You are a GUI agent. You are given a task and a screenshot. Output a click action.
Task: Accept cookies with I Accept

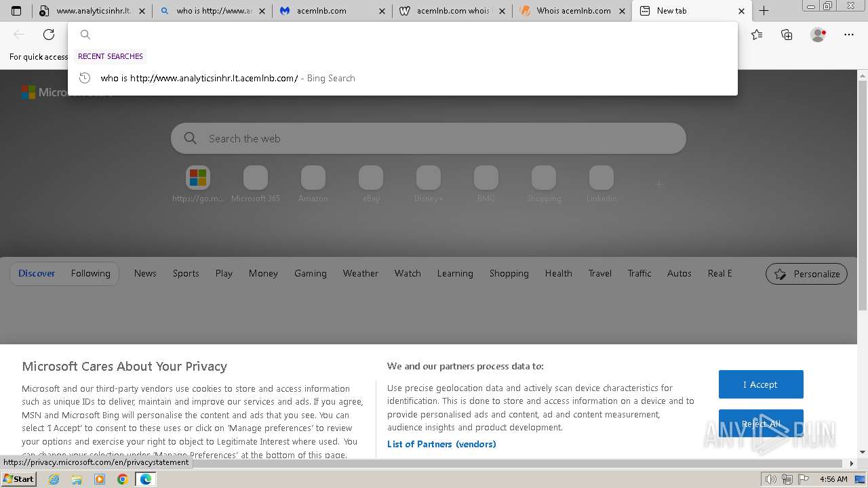(761, 384)
